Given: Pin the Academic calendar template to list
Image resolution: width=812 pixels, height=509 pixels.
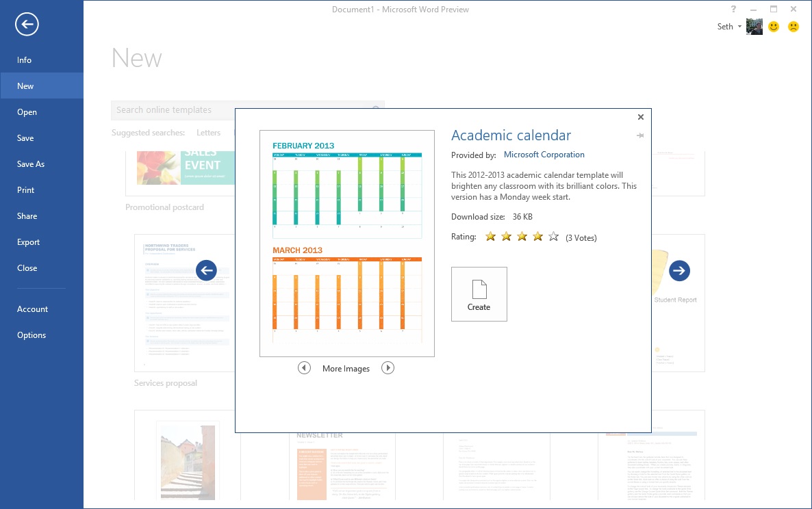Looking at the screenshot, I should (640, 136).
